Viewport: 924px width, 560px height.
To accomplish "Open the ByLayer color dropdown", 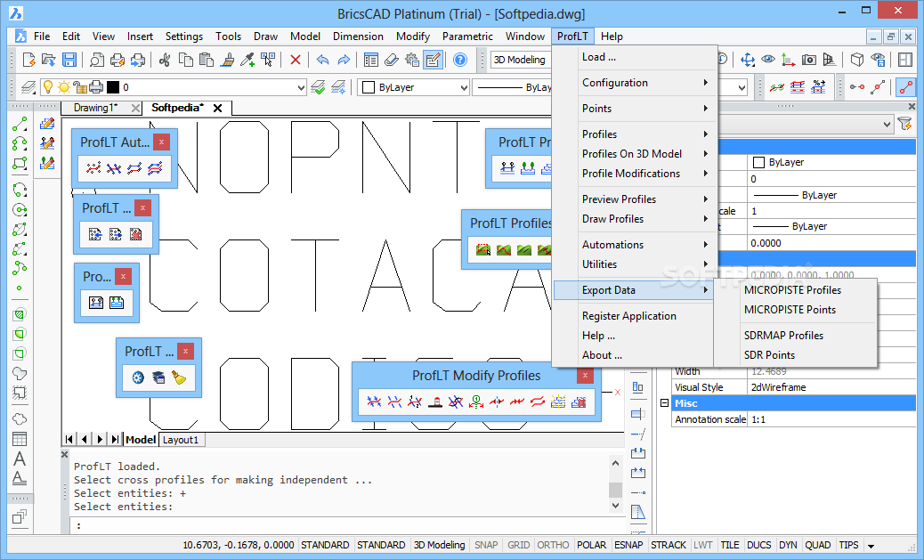I will coord(464,88).
